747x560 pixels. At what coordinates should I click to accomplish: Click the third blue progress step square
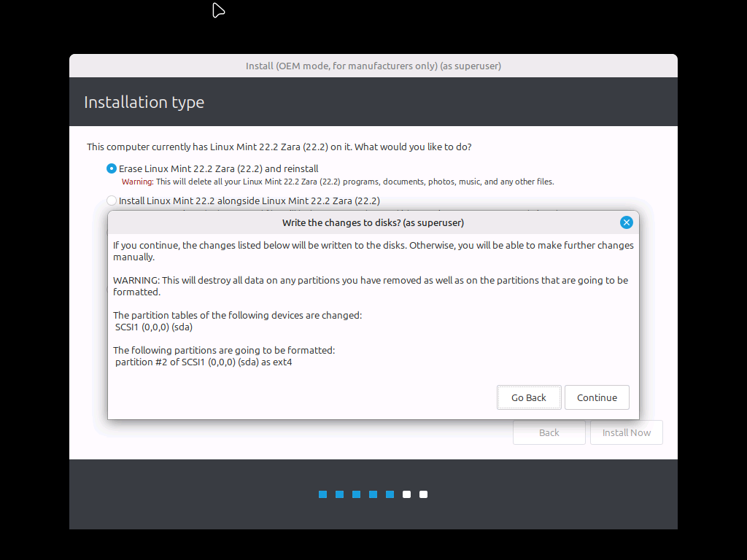(x=356, y=494)
